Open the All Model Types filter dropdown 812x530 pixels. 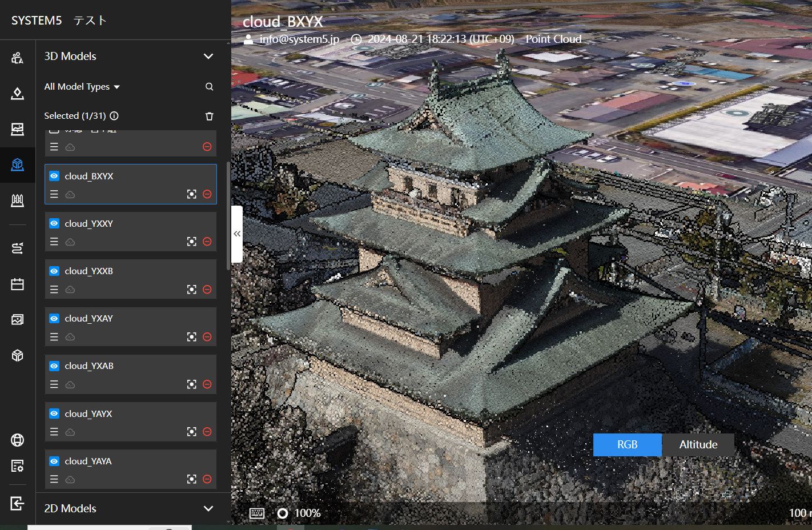tap(82, 87)
